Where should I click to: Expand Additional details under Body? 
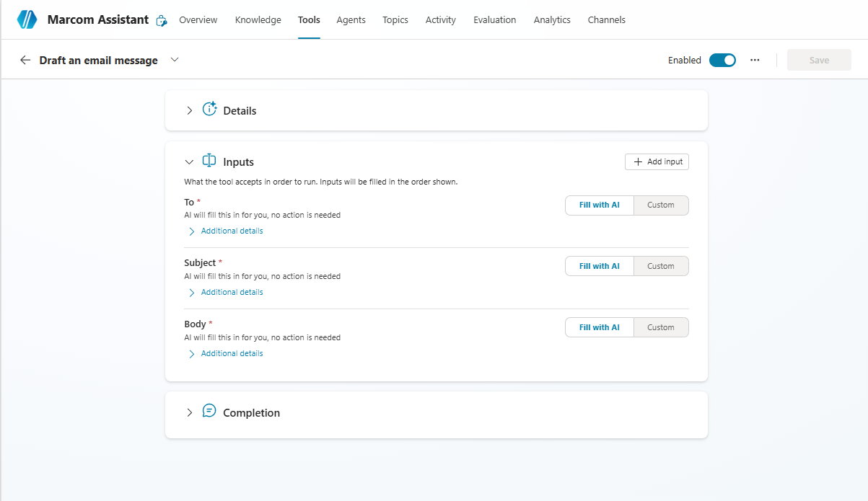[x=226, y=354]
